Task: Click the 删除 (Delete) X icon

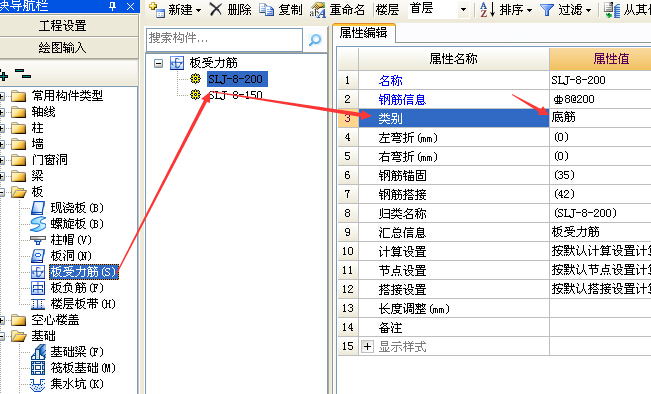Action: (215, 9)
